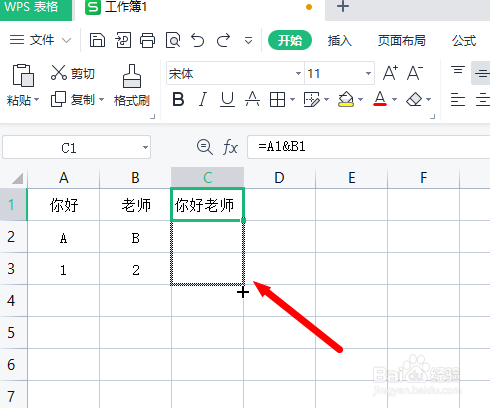Screen dimensions: 490x408
Task: Increase font size with A+ icon
Action: 390,73
